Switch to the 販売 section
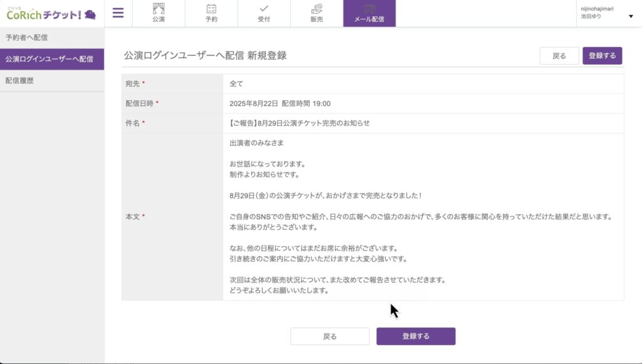The height and width of the screenshot is (364, 642). [x=317, y=13]
